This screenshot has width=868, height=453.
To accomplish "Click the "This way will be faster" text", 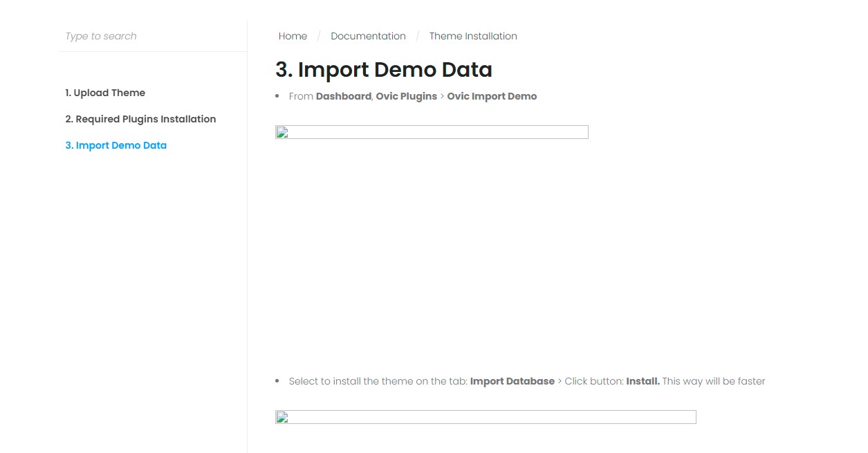I will point(714,381).
